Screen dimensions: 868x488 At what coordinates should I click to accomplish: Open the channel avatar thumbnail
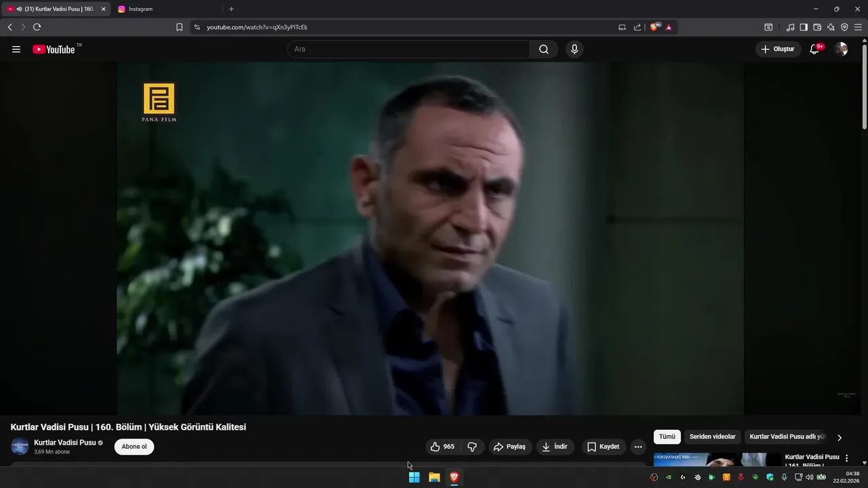pyautogui.click(x=20, y=447)
